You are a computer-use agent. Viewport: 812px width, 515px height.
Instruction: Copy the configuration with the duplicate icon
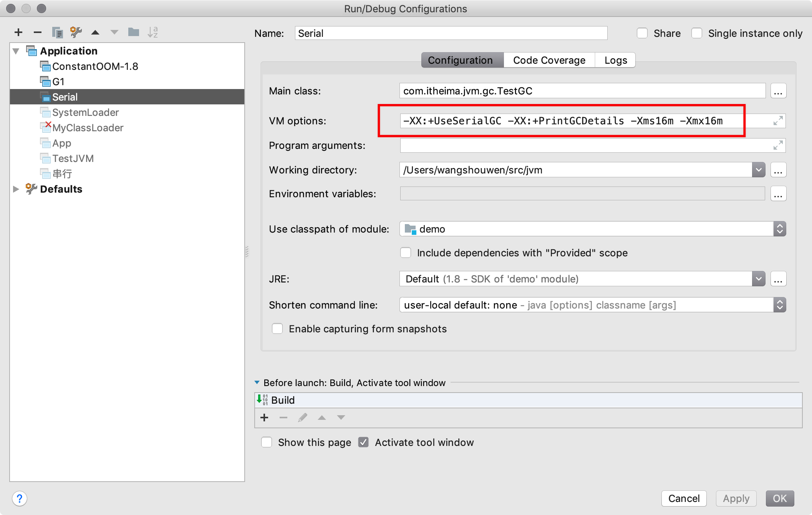click(x=57, y=32)
